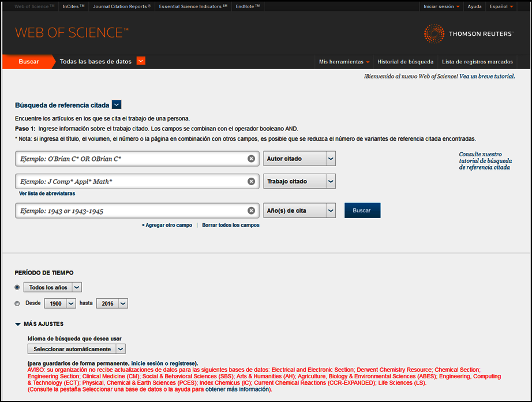The image size is (532, 402).
Task: Open the cited reference search tutorial link
Action: [485, 161]
